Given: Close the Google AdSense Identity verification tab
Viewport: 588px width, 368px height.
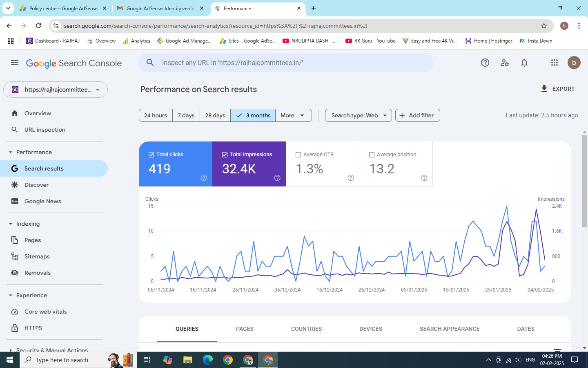Looking at the screenshot, I should pyautogui.click(x=202, y=8).
